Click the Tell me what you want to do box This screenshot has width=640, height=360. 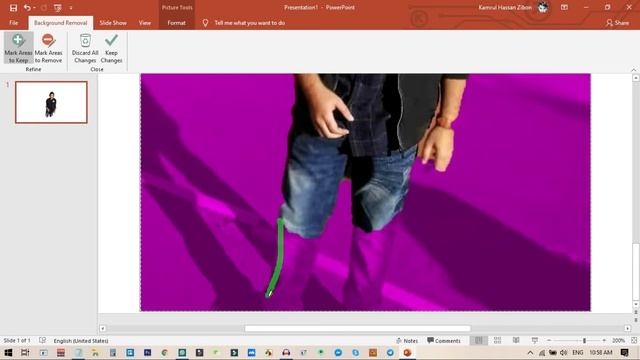tap(249, 23)
